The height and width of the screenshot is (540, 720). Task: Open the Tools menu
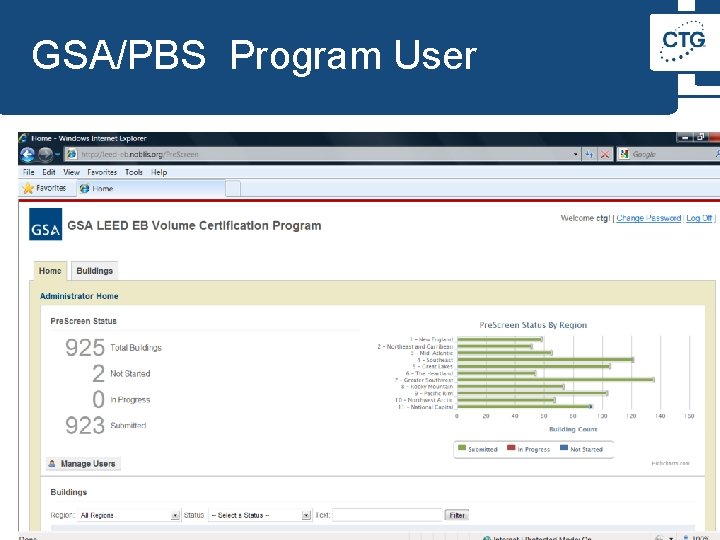coord(134,172)
